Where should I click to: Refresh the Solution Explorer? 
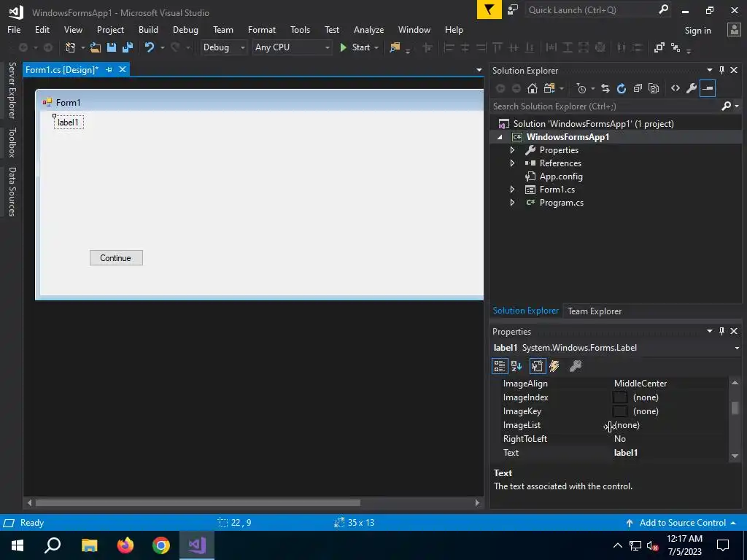point(622,88)
